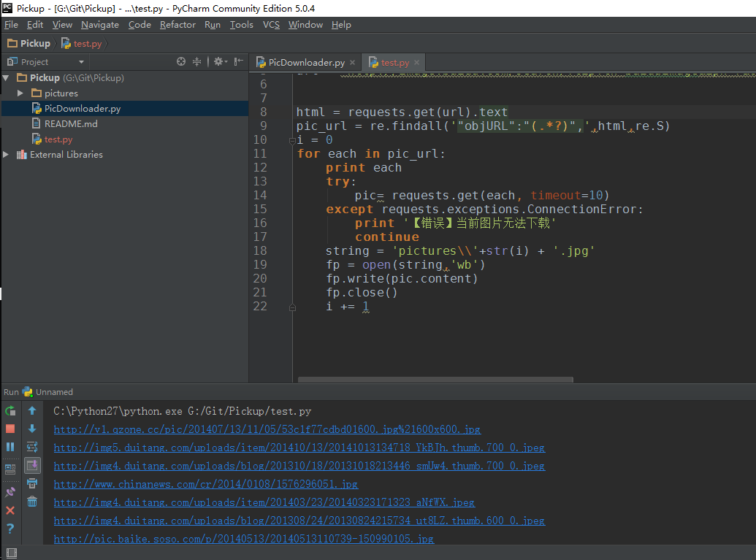Click the editor horizontal scrollbar
Image resolution: width=756 pixels, height=560 pixels.
tap(435, 380)
